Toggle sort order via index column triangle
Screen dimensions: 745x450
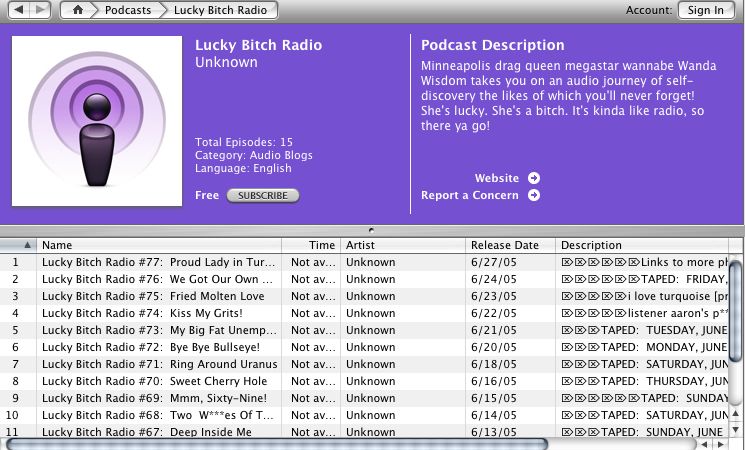(27, 245)
